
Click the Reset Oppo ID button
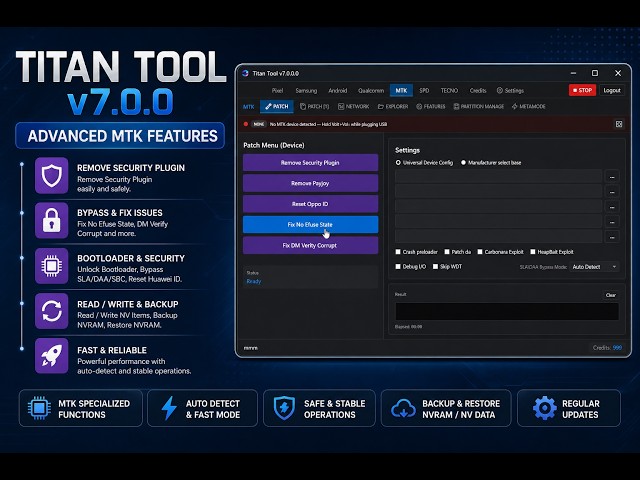tap(310, 204)
